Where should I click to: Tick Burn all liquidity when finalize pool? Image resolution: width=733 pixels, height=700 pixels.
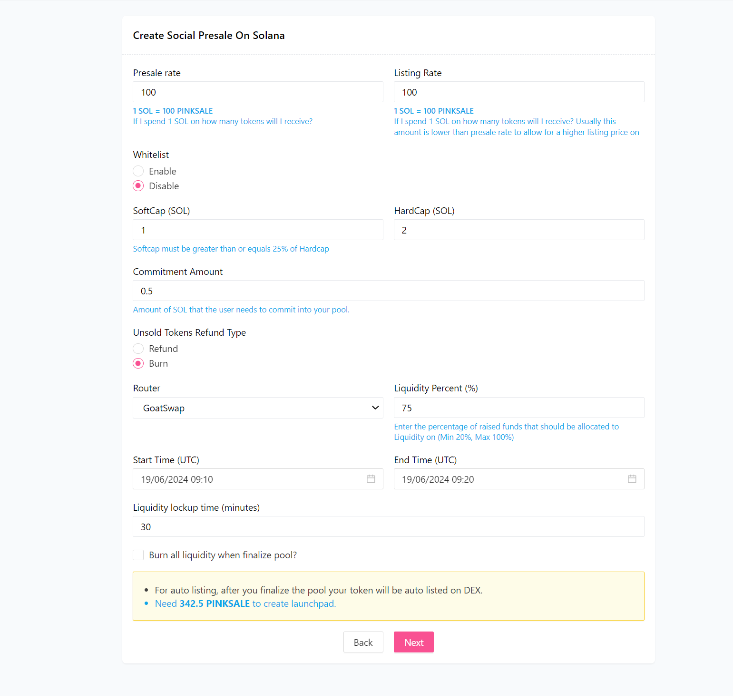point(138,555)
